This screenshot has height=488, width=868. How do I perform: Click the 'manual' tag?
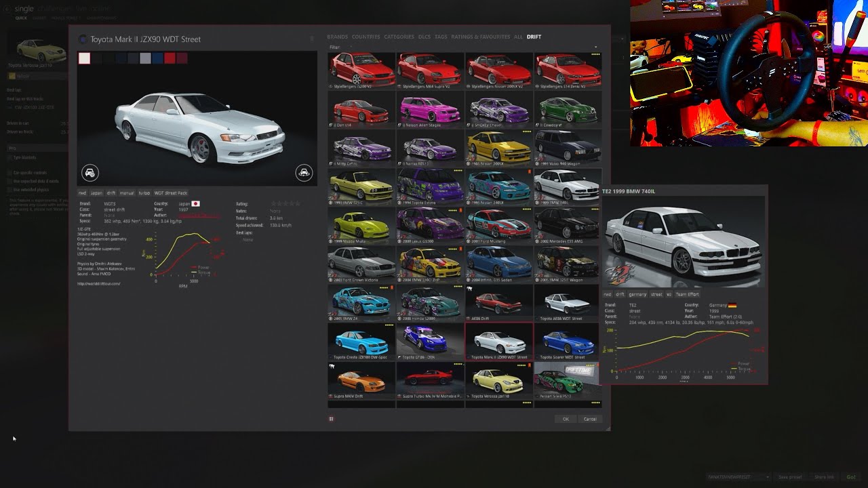[x=127, y=193]
